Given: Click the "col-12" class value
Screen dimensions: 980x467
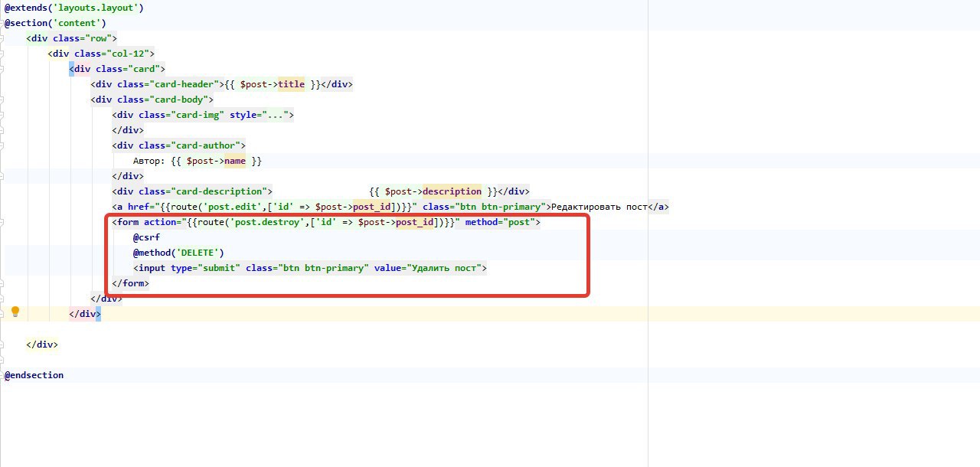Looking at the screenshot, I should coord(127,54).
